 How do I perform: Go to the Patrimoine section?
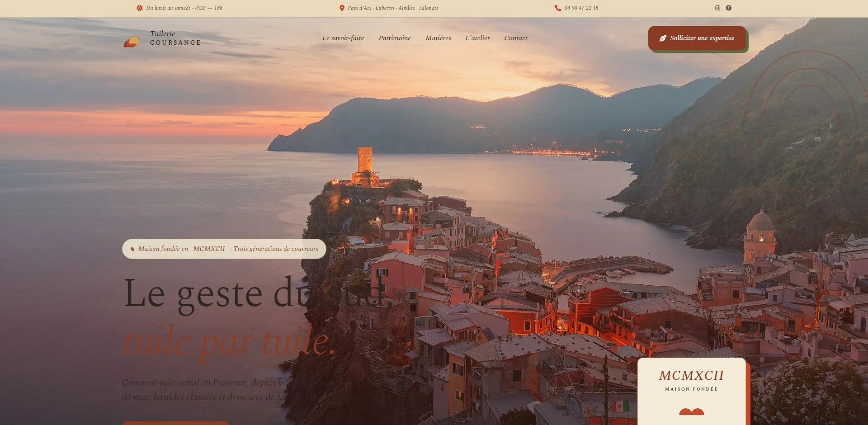click(395, 38)
